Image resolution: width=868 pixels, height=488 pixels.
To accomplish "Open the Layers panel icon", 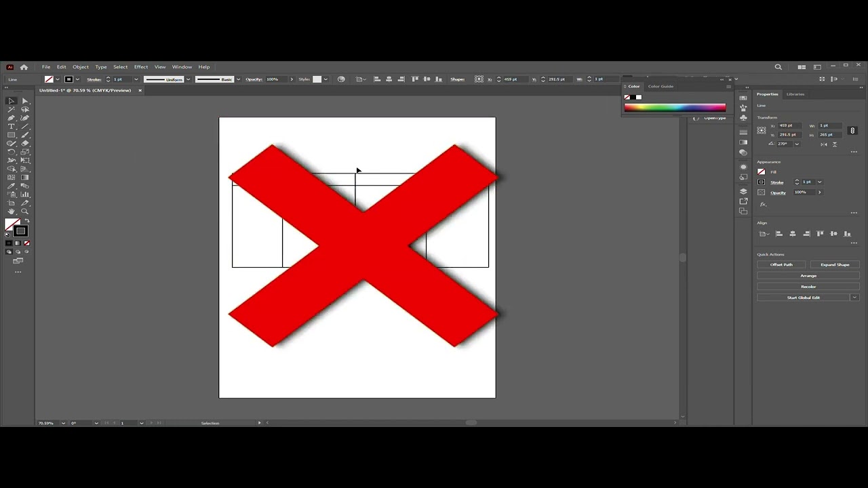I will (x=743, y=191).
